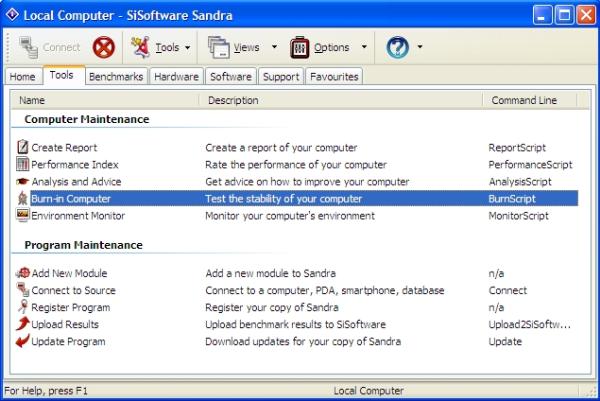The width and height of the screenshot is (600, 401).
Task: Open the Views toolbar dropdown arrow
Action: tap(274, 47)
